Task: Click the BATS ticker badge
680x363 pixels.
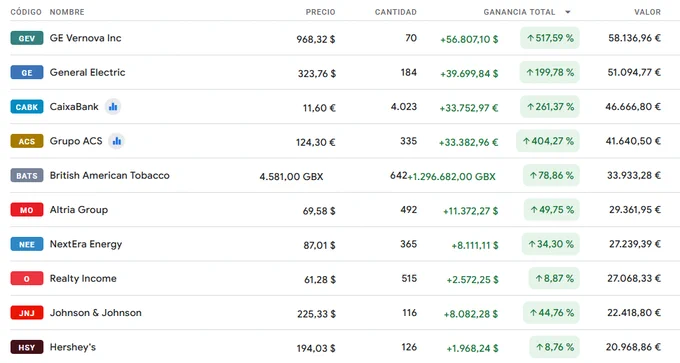Action: [27, 175]
